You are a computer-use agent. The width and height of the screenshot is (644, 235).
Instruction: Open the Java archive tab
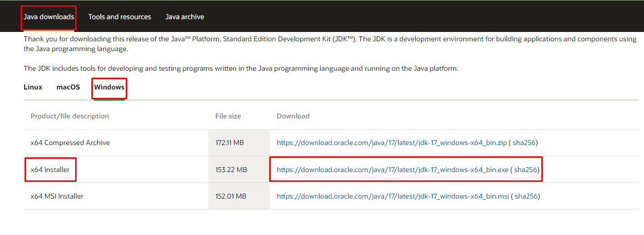[x=185, y=17]
